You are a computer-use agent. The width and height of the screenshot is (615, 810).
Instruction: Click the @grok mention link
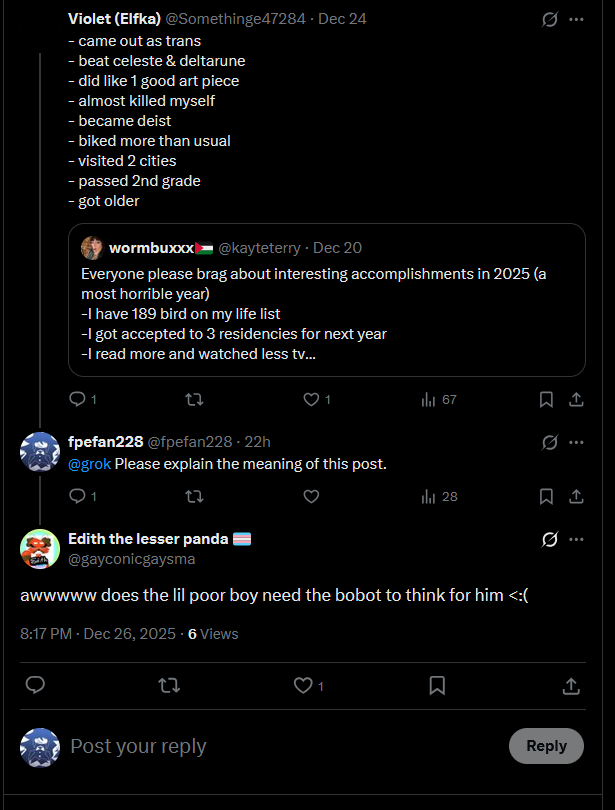pyautogui.click(x=89, y=464)
